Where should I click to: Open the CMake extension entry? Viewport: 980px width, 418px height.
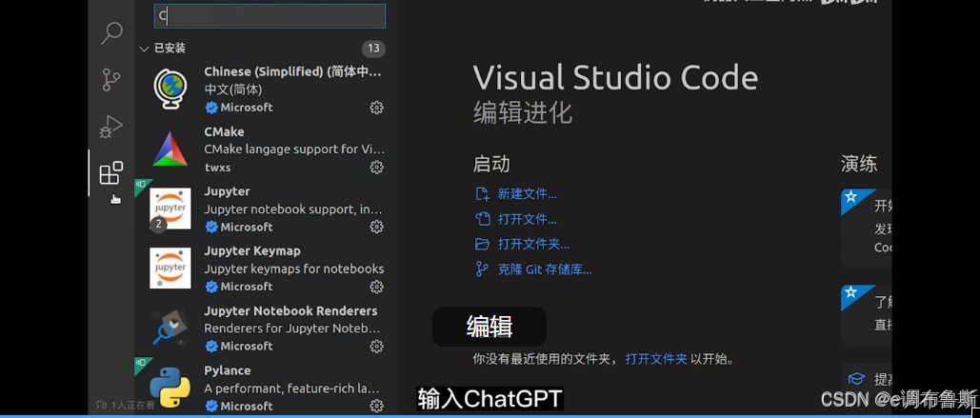266,149
